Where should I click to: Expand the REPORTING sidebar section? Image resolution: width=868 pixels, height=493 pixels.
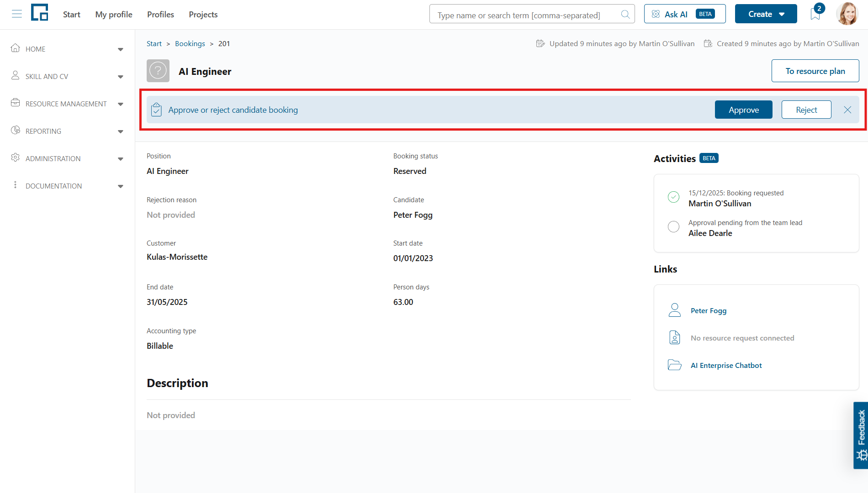click(x=121, y=131)
